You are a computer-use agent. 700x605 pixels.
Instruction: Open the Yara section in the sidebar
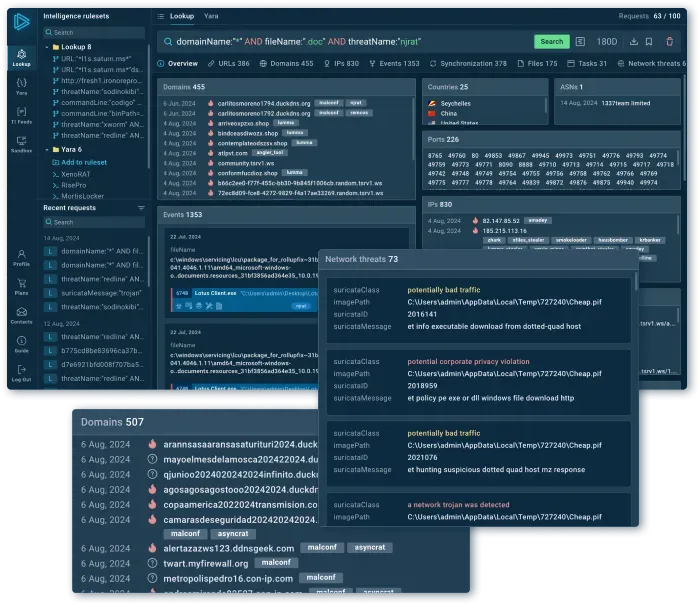(x=21, y=86)
